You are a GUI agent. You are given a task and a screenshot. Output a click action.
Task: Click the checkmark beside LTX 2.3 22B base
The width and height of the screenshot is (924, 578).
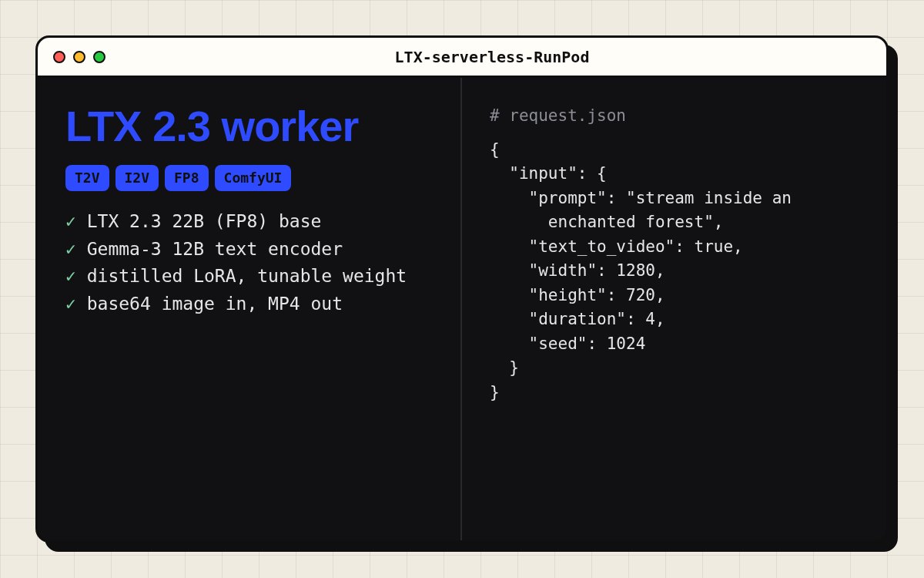(x=71, y=222)
